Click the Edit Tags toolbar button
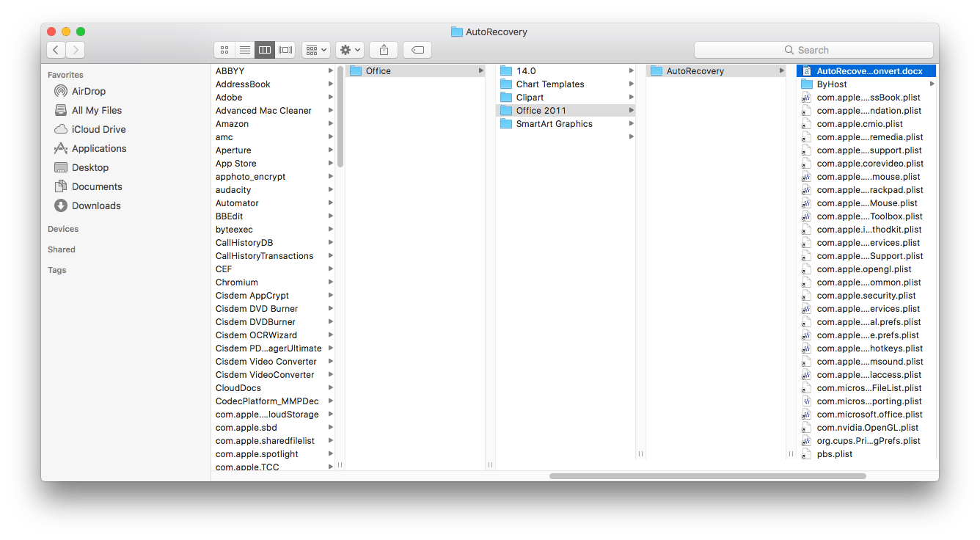 [x=417, y=50]
